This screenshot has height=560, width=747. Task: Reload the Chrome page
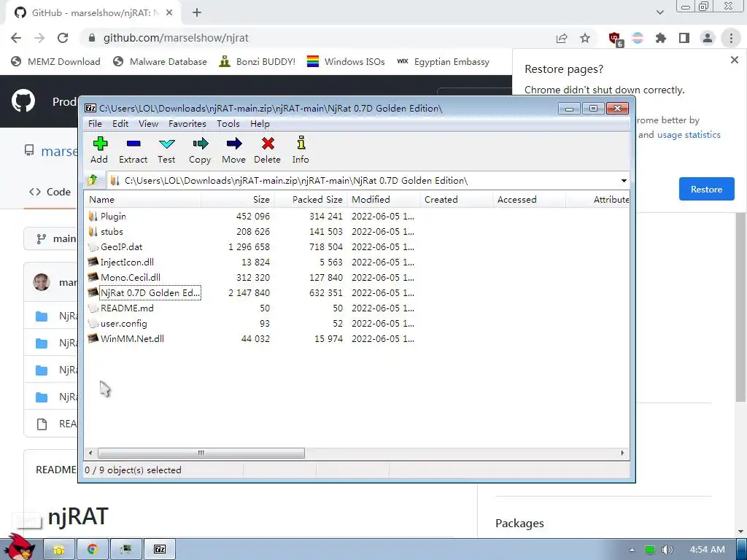pyautogui.click(x=63, y=38)
